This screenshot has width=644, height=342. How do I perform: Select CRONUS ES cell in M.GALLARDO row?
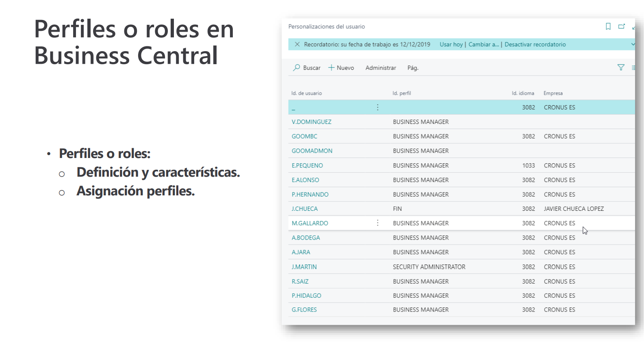(559, 223)
